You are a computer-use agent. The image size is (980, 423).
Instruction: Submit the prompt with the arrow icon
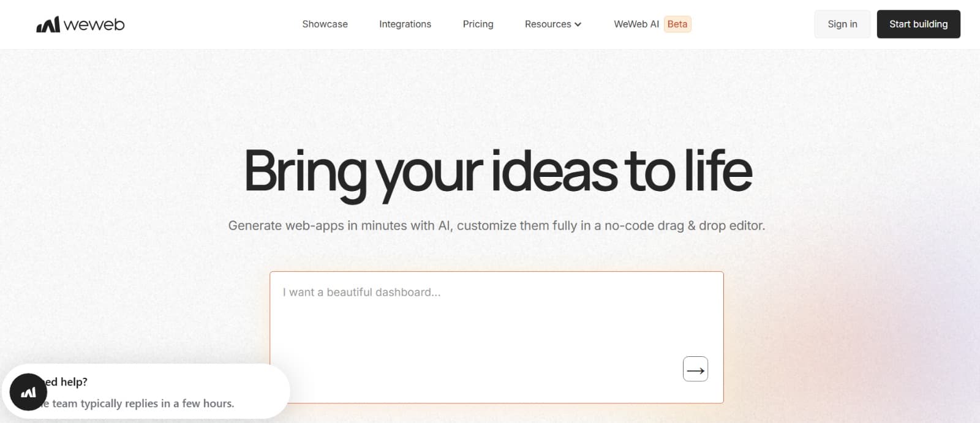pos(695,370)
